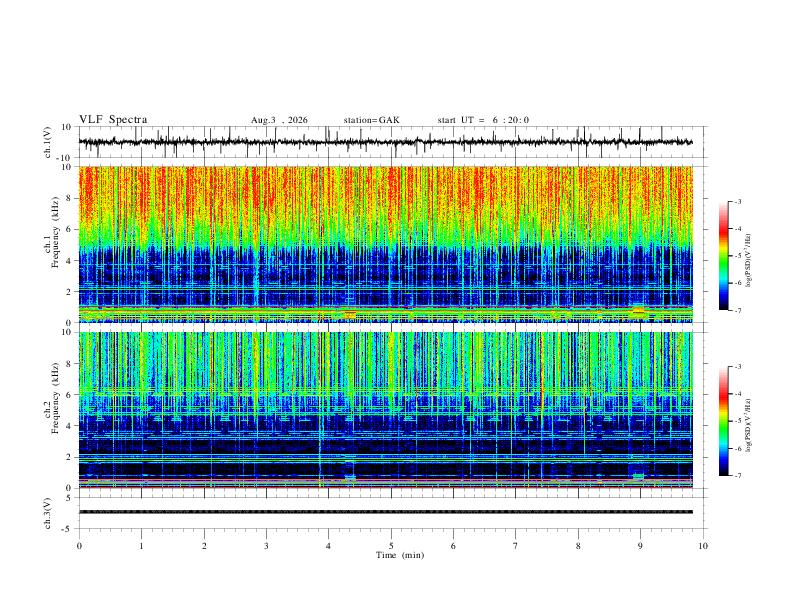
Task: Click the start UT time label
Action: [x=483, y=120]
